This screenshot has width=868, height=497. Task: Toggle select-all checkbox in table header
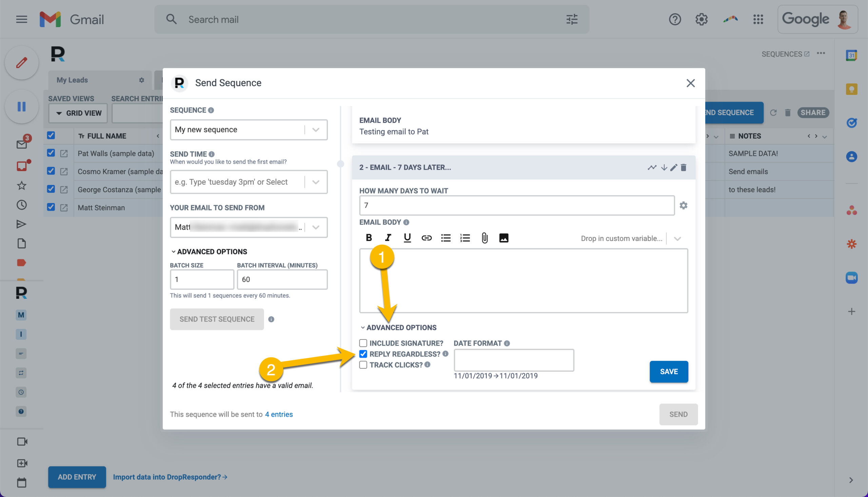(x=51, y=135)
